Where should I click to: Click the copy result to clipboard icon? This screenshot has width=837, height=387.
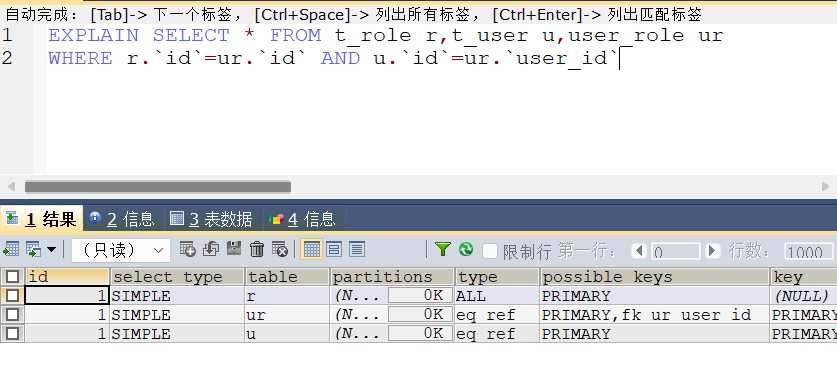(x=34, y=249)
